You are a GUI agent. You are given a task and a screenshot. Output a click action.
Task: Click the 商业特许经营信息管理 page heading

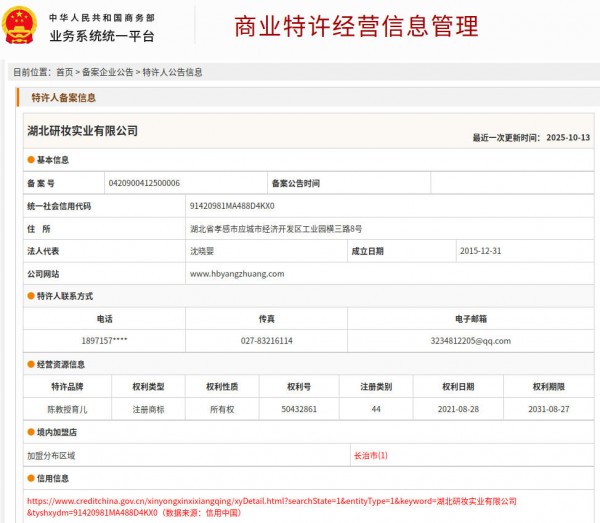tap(356, 27)
